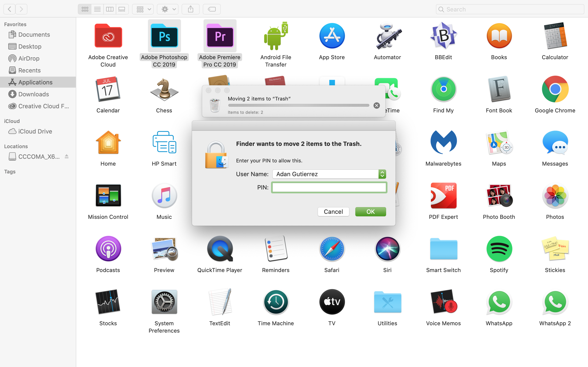Click the Cancel button in dialog
The image size is (588, 367).
pos(333,212)
